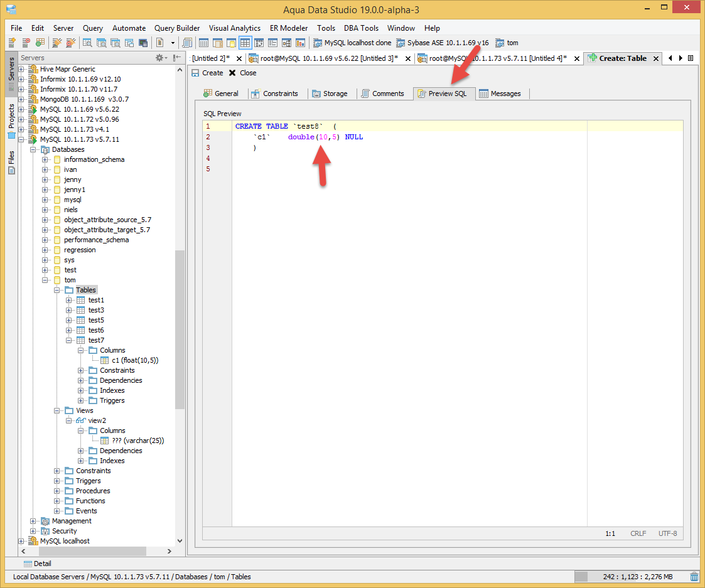705x588 pixels.
Task: Open the tom connection shortcut in toolbar
Action: [x=507, y=43]
